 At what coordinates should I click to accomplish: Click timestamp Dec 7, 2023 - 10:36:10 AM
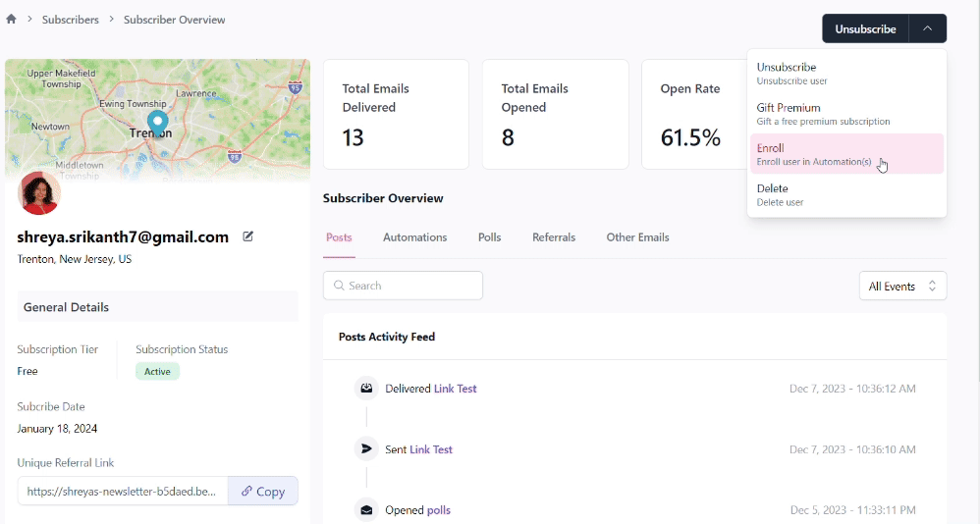point(852,449)
